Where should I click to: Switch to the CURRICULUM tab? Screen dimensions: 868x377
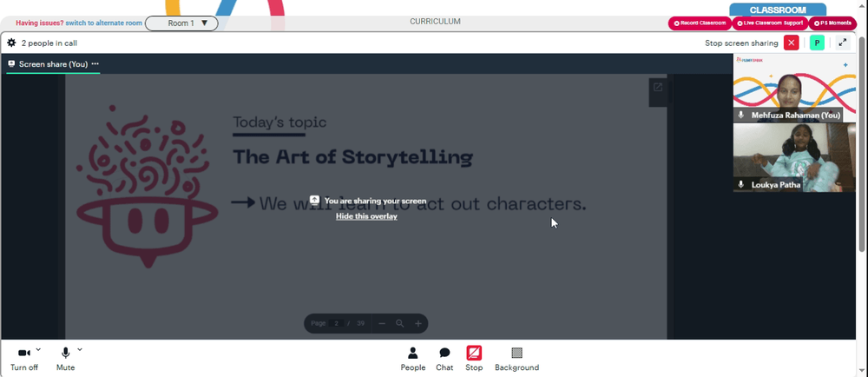click(435, 22)
